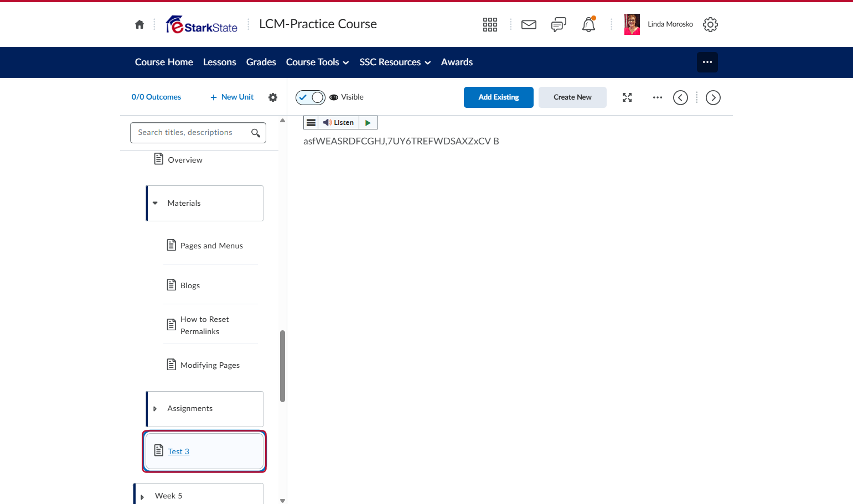
Task: Open the navbar three-dots more options button
Action: click(707, 62)
